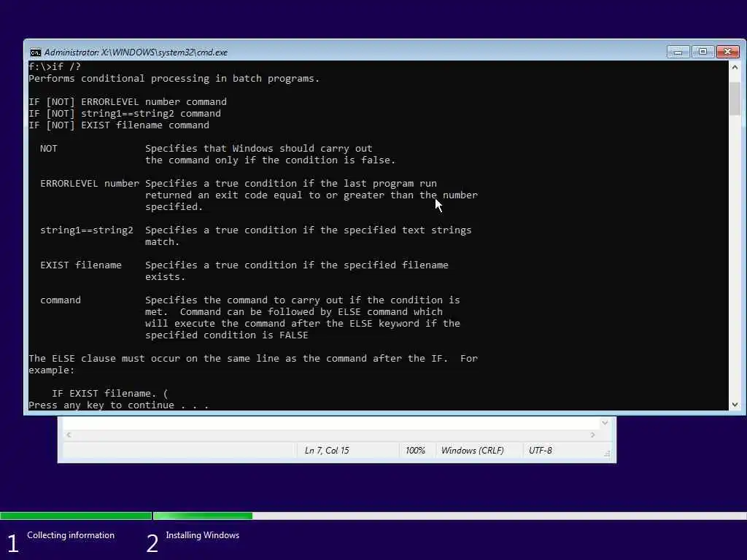Click the 'ERRORLEVEL number' parameter label
This screenshot has width=747, height=560.
[x=90, y=183]
